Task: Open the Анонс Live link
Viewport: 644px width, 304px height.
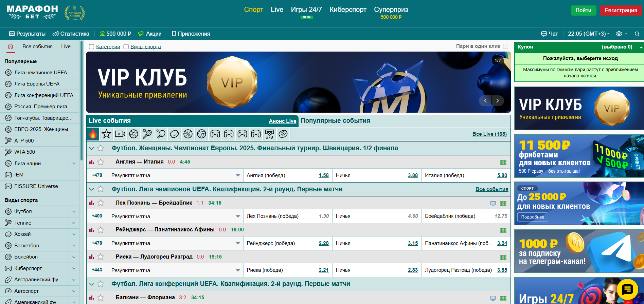Action: tap(283, 121)
